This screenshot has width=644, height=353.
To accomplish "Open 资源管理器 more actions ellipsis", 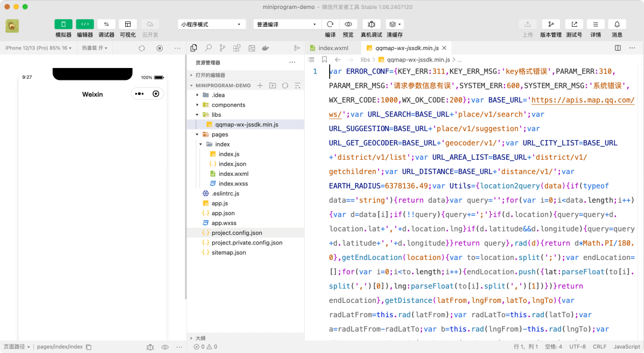I will click(x=292, y=63).
